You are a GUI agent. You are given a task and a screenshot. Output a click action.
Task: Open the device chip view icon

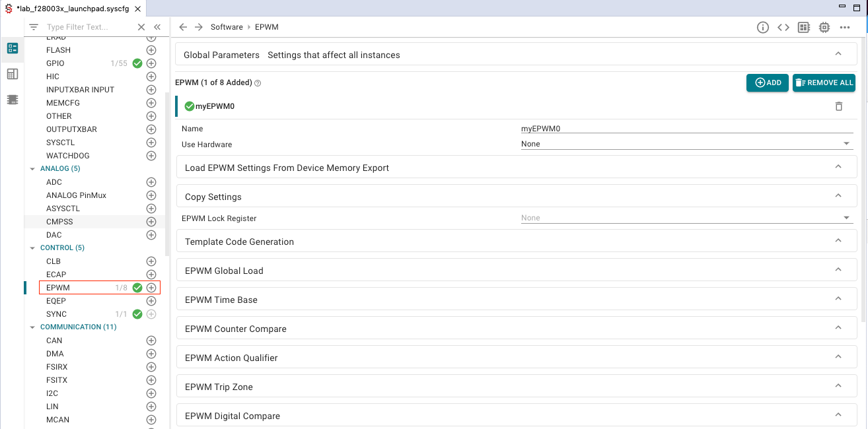point(824,27)
